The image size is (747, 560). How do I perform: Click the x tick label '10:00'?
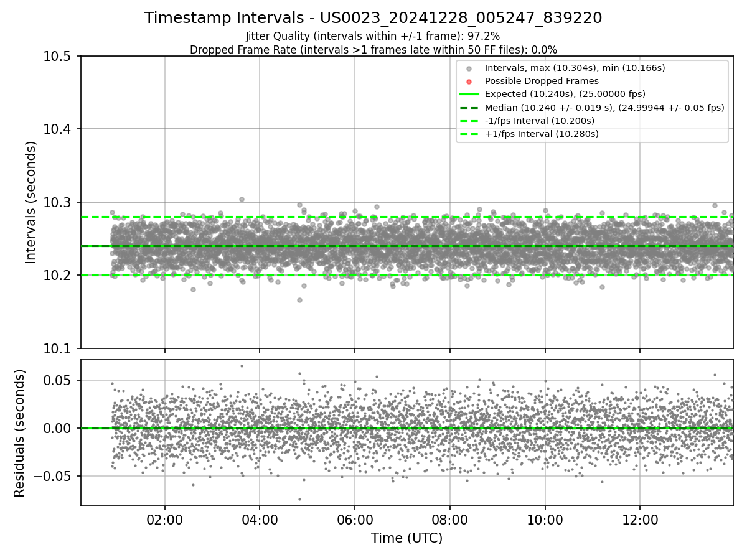pos(545,520)
